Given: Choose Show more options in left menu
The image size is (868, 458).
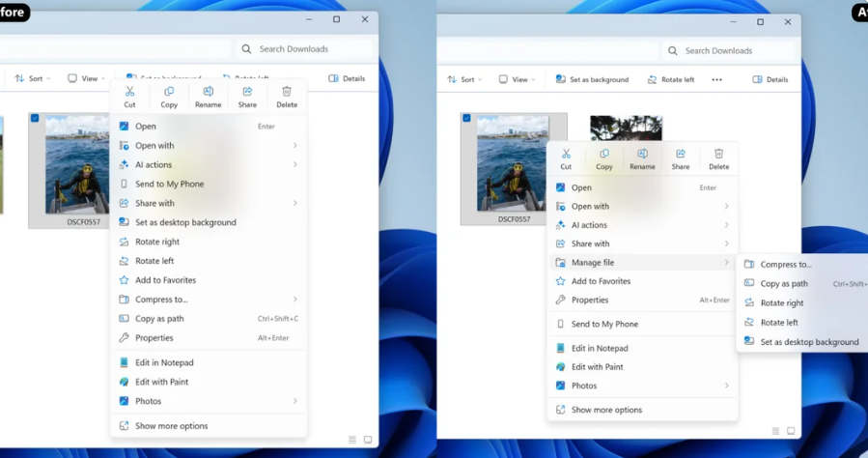Looking at the screenshot, I should (x=209, y=426).
